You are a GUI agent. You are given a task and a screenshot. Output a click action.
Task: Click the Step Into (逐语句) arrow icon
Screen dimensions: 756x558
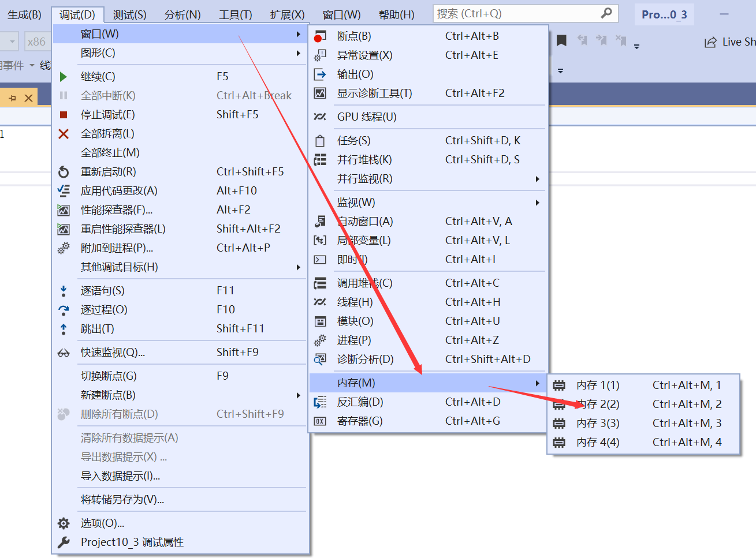[64, 291]
